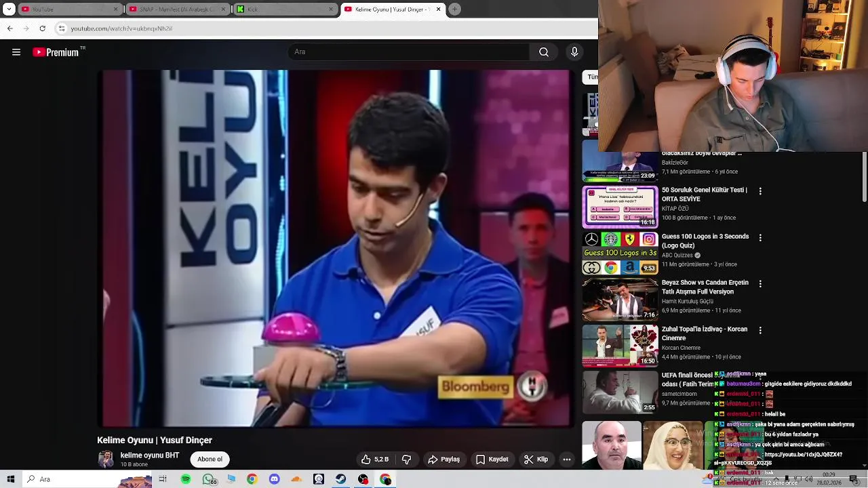
Task: Create a clip with Klip button
Action: tap(536, 460)
